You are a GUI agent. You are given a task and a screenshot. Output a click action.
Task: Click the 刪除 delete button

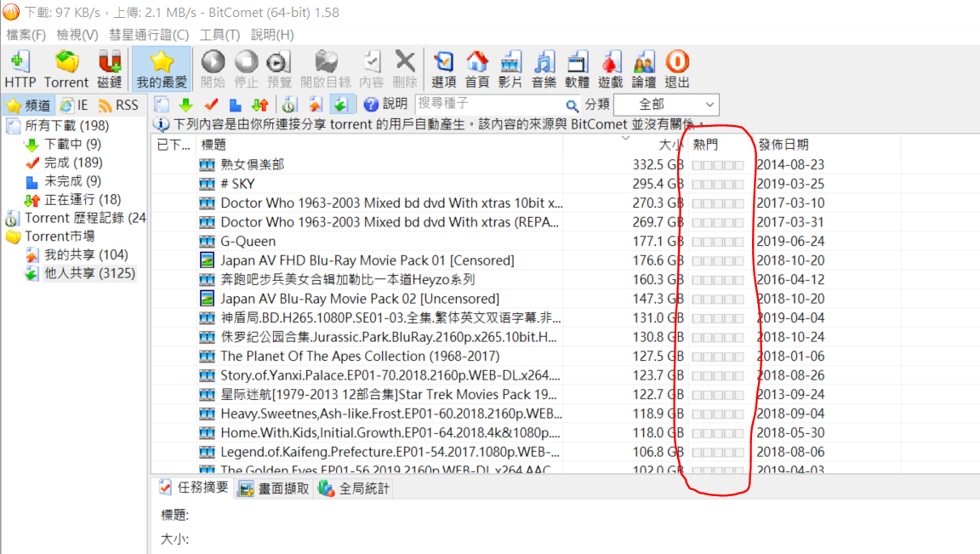coord(405,69)
